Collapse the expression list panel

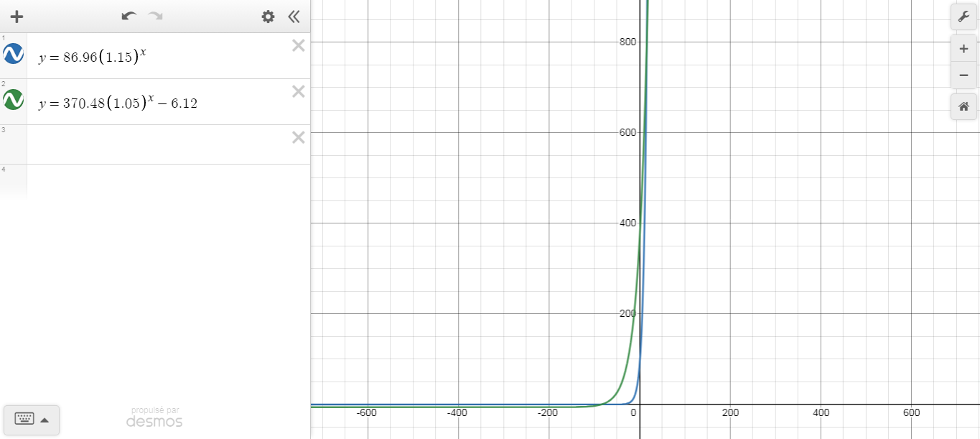click(294, 17)
